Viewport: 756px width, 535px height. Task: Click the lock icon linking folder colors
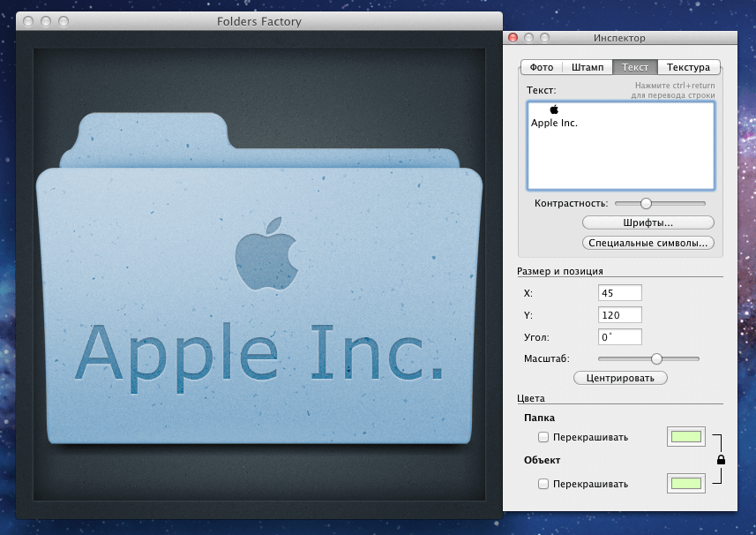(x=721, y=459)
